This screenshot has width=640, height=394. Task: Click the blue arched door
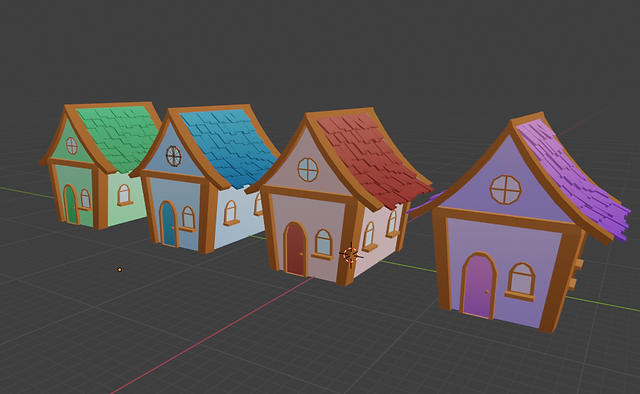pyautogui.click(x=168, y=224)
